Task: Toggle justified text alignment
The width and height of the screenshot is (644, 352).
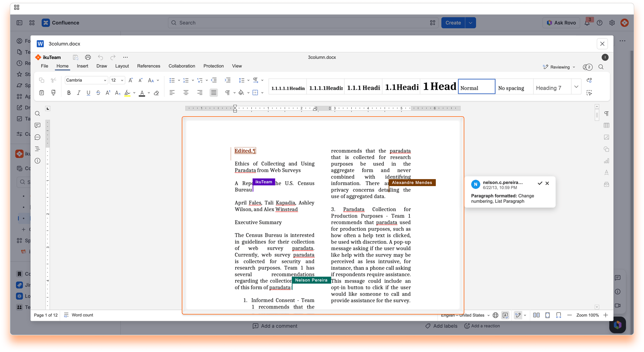Action: pos(214,93)
